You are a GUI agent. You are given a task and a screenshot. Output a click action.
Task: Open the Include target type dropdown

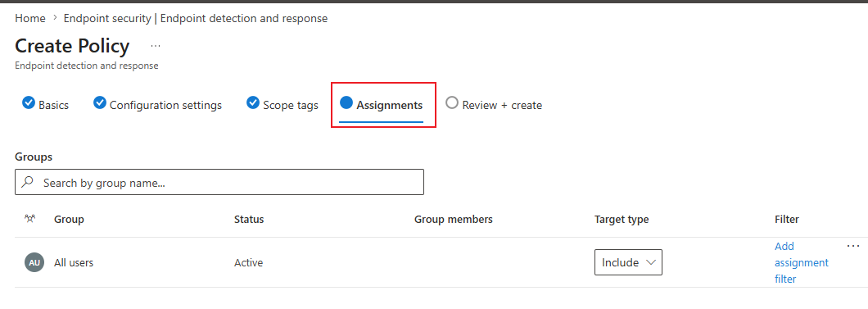pyautogui.click(x=628, y=262)
